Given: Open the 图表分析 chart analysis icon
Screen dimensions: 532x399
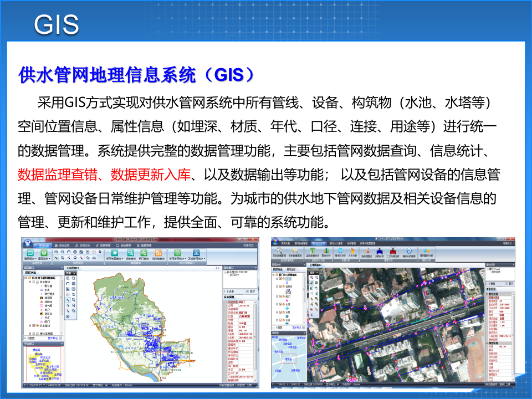Looking at the screenshot, I should (x=326, y=250).
